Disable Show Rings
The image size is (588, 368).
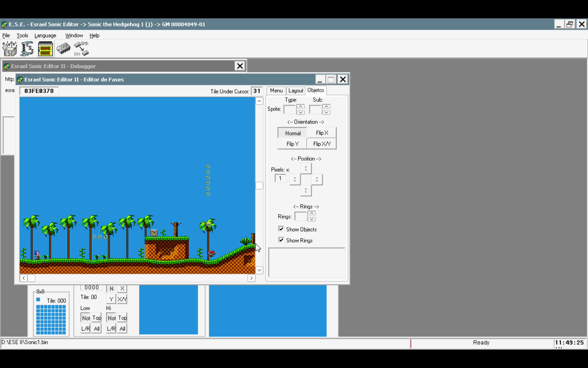coord(281,240)
